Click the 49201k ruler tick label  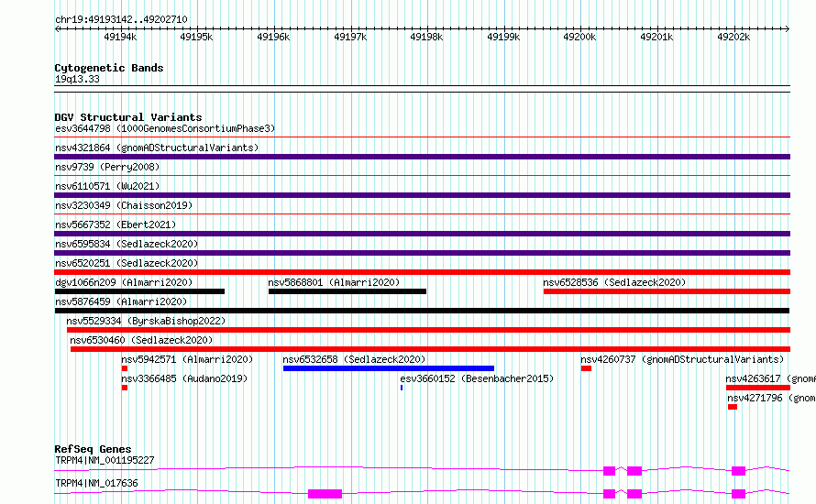(x=656, y=37)
